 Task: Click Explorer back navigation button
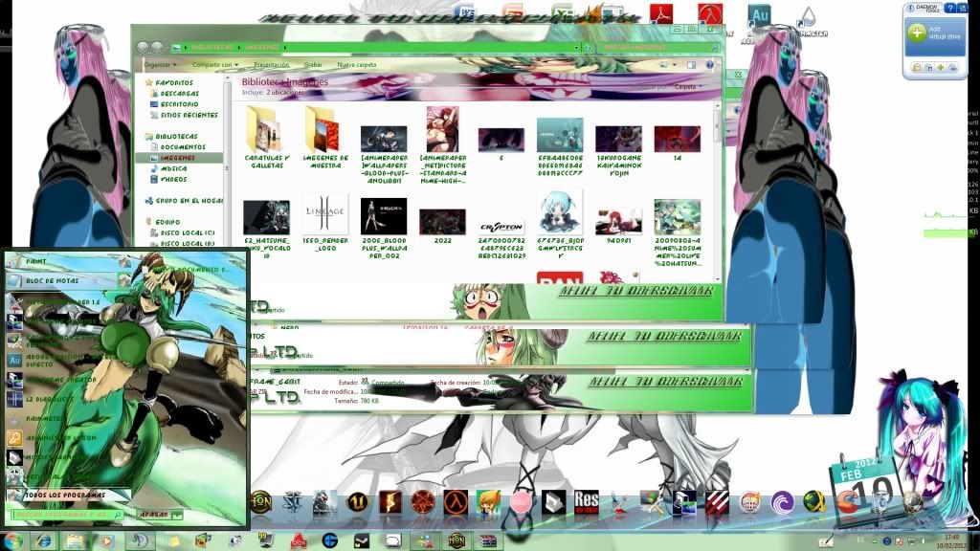pyautogui.click(x=143, y=48)
